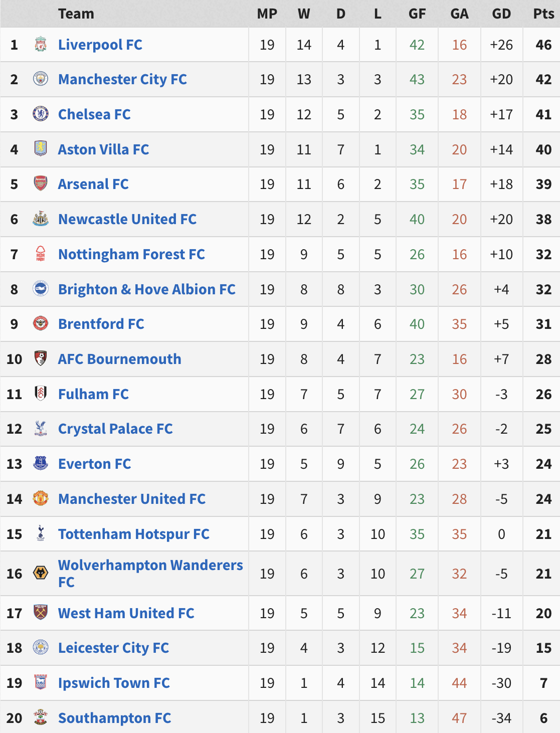This screenshot has height=733, width=560.
Task: Click the Nottingham Forest FC crest icon
Action: [x=41, y=254]
